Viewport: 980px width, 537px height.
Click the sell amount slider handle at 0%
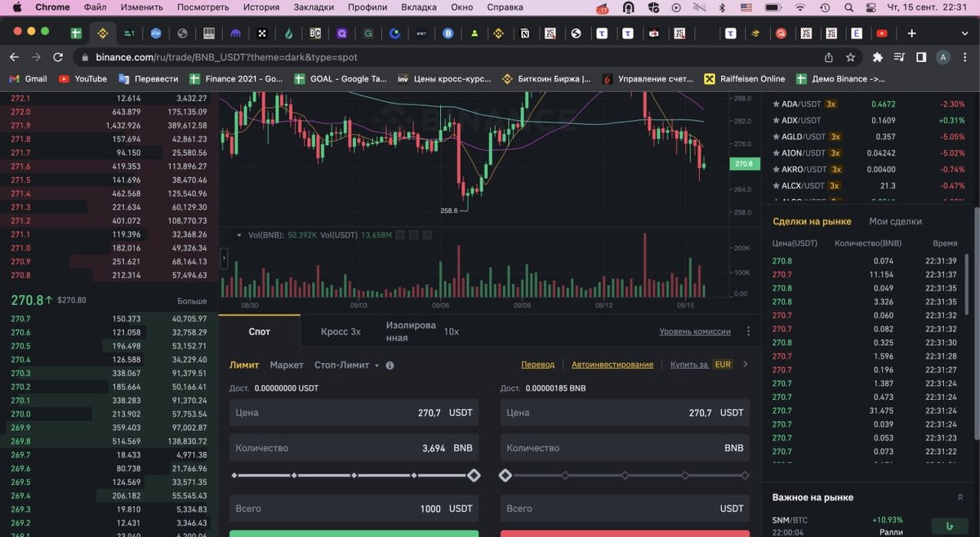coord(506,475)
